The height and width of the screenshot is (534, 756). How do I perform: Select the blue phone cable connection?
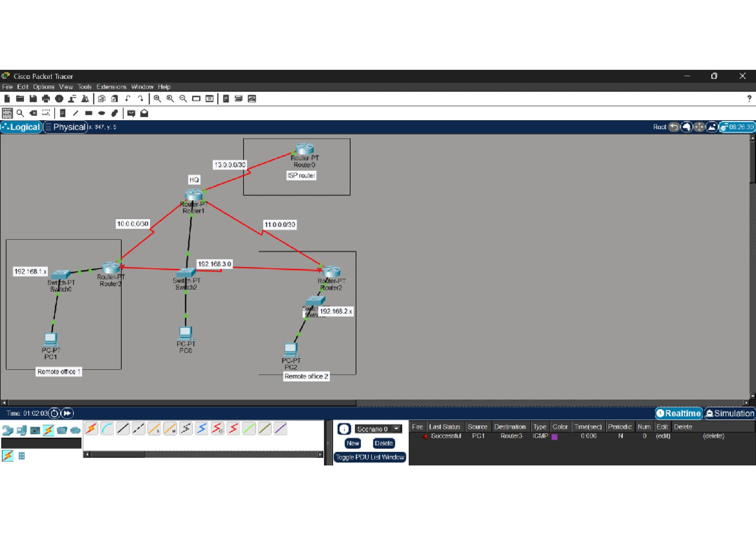tap(202, 429)
